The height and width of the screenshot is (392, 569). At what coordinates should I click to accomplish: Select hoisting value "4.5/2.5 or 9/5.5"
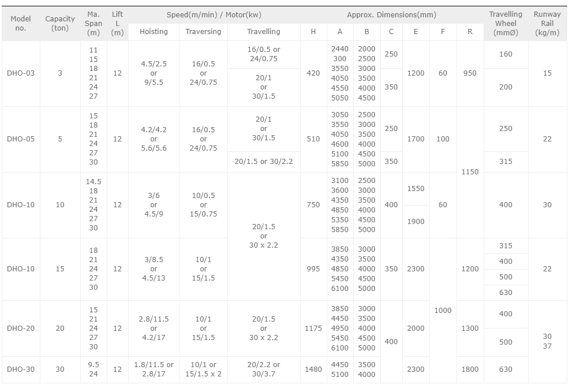click(154, 73)
